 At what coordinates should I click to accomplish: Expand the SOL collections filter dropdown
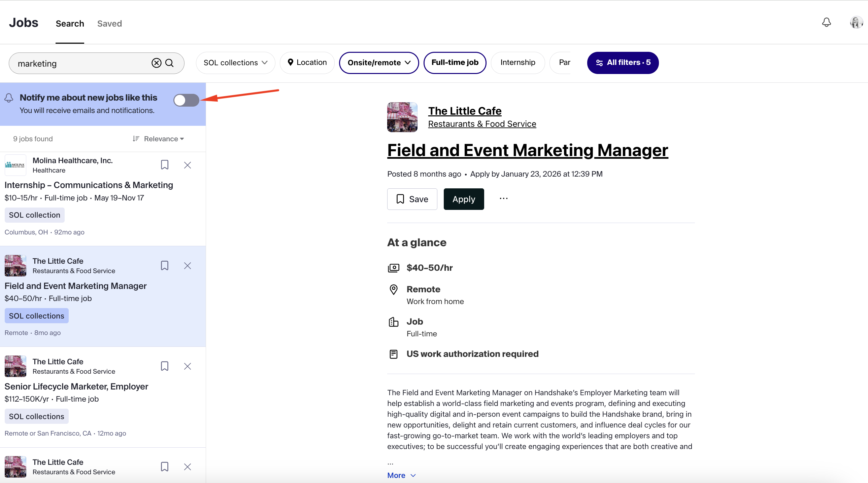(x=235, y=63)
